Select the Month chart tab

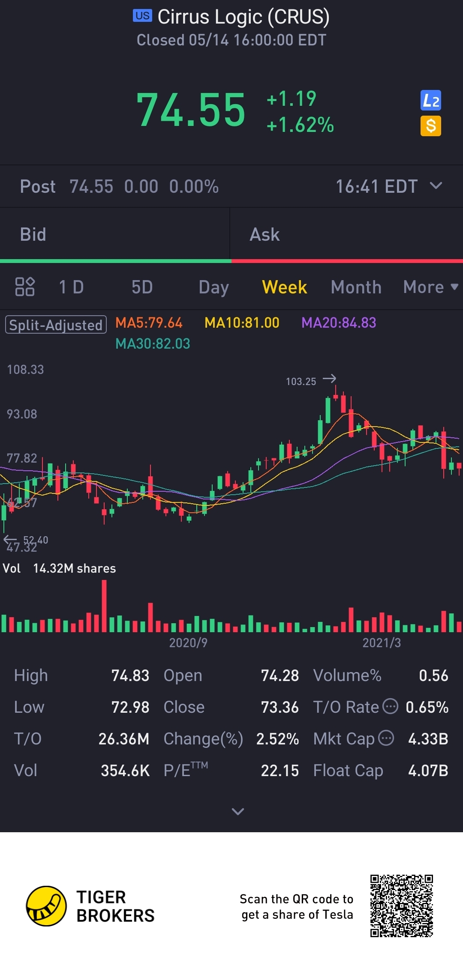[356, 287]
